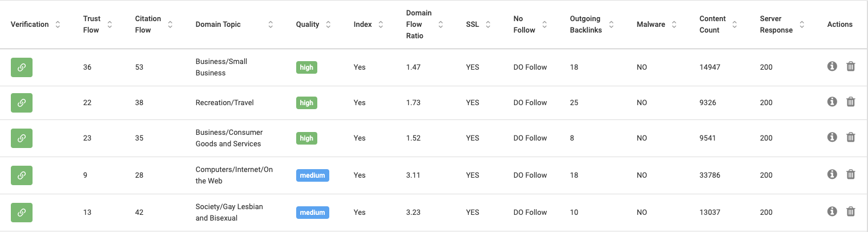Delete the Society/Gay Lesbian and Bisexual row
The width and height of the screenshot is (868, 232).
(850, 212)
